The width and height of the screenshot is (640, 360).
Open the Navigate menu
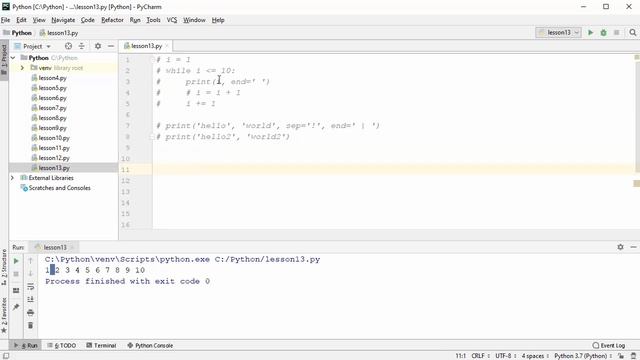pos(63,20)
